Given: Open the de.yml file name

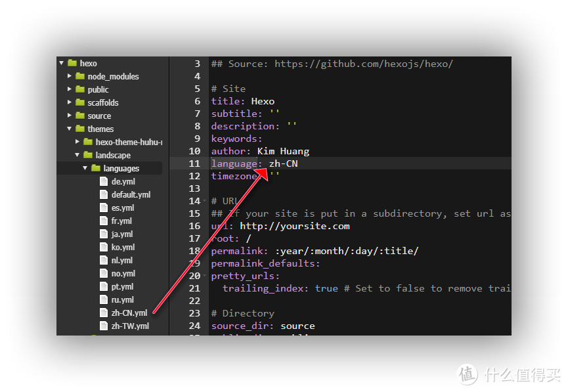Looking at the screenshot, I should tap(123, 181).
